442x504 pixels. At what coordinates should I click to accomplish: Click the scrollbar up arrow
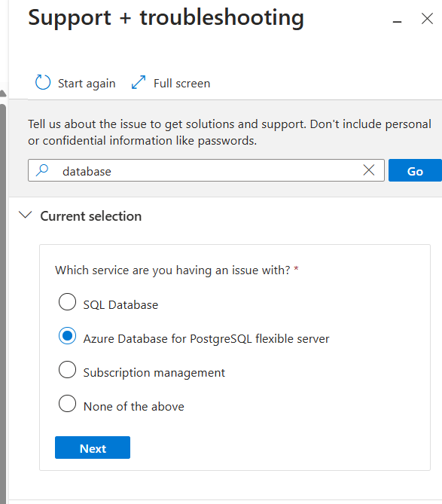(x=3, y=93)
